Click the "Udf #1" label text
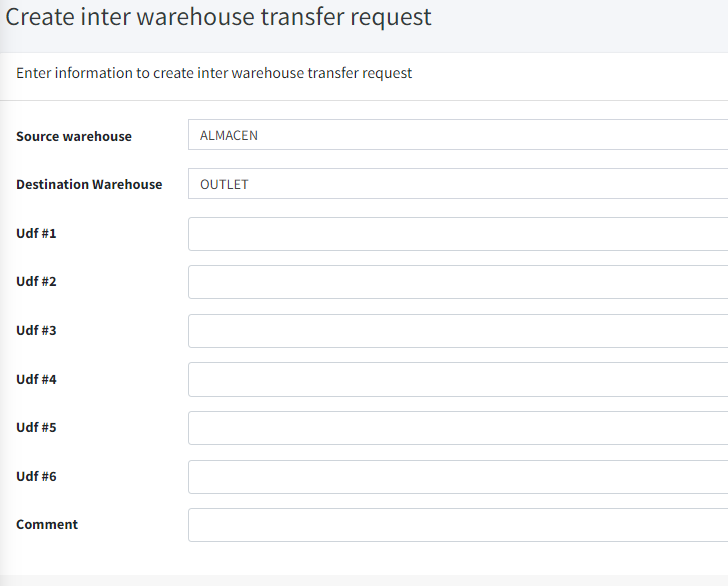Viewport: 728px width, 586px height. click(36, 233)
